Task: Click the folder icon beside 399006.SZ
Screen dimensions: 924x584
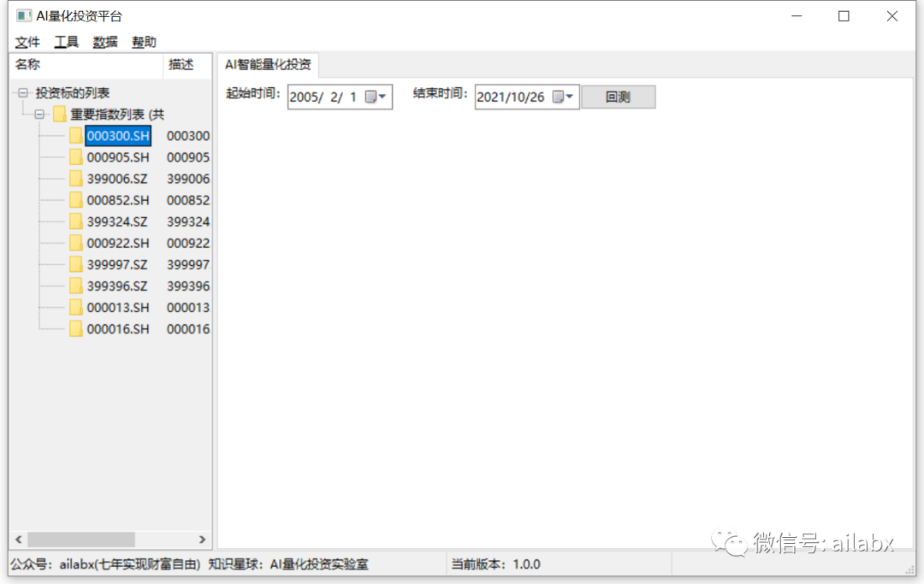Action: [76, 178]
